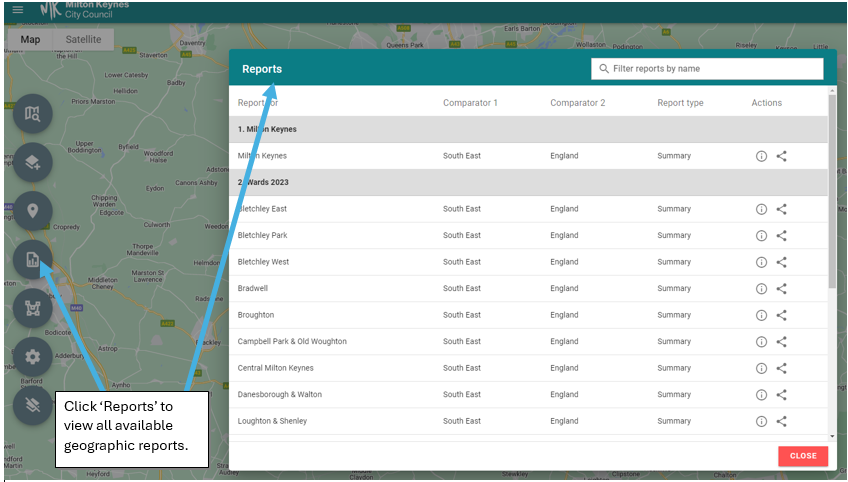Share the Central Milton Keynes report
This screenshot has height=482, width=848.
(782, 368)
